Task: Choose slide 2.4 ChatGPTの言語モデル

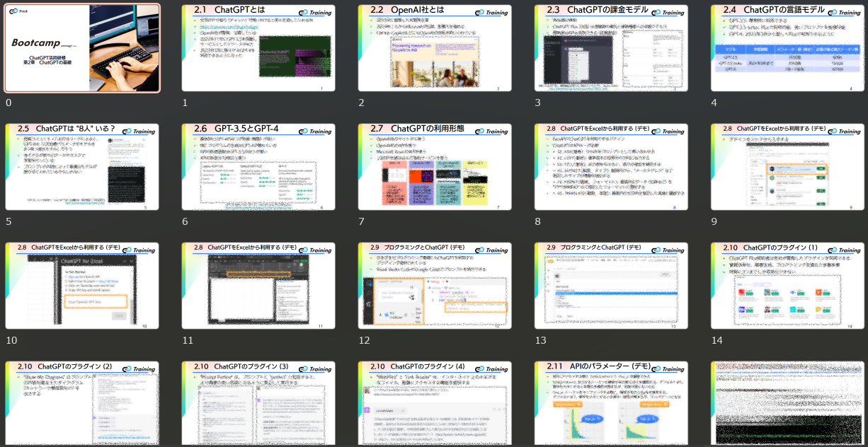Action: click(x=787, y=48)
